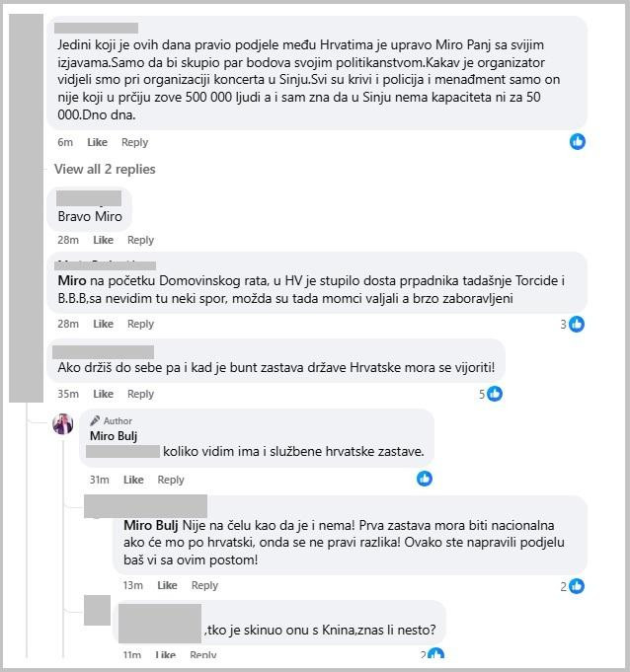The height and width of the screenshot is (672, 630).
Task: Expand View all 2 replies
Action: [105, 169]
